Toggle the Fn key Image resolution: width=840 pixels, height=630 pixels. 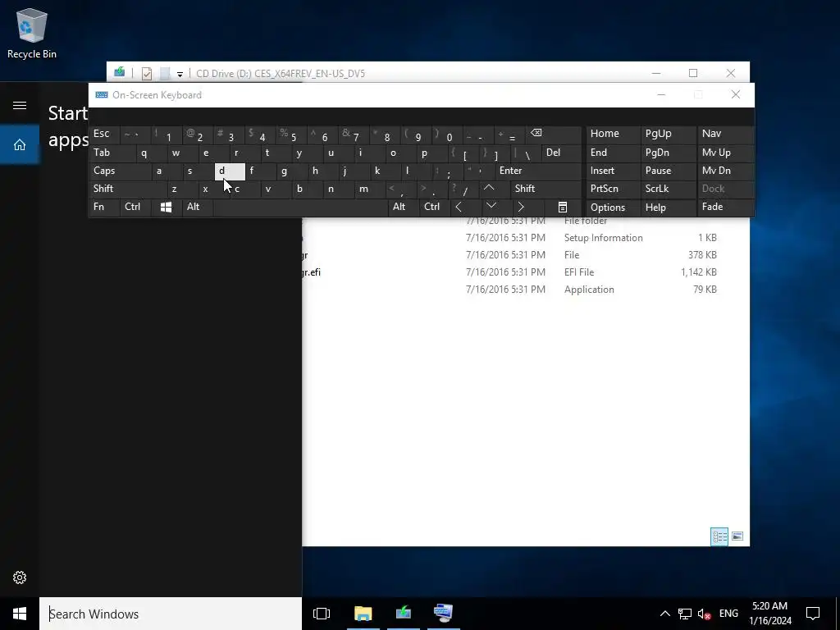click(x=104, y=207)
